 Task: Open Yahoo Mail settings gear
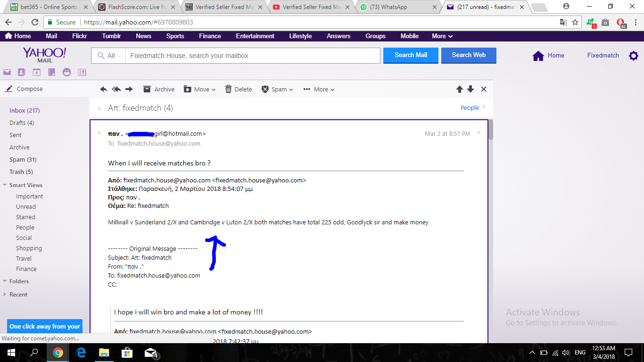tap(634, 56)
